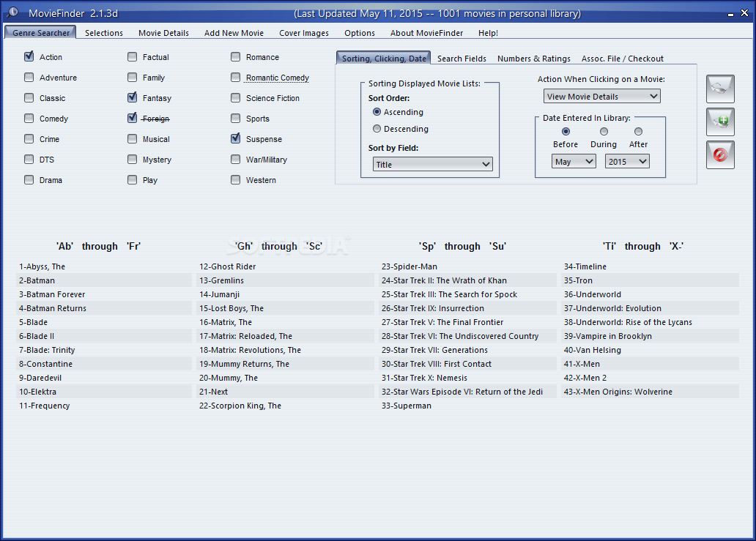Open movie '40-Van Helsing'
756x541 pixels.
tap(592, 350)
